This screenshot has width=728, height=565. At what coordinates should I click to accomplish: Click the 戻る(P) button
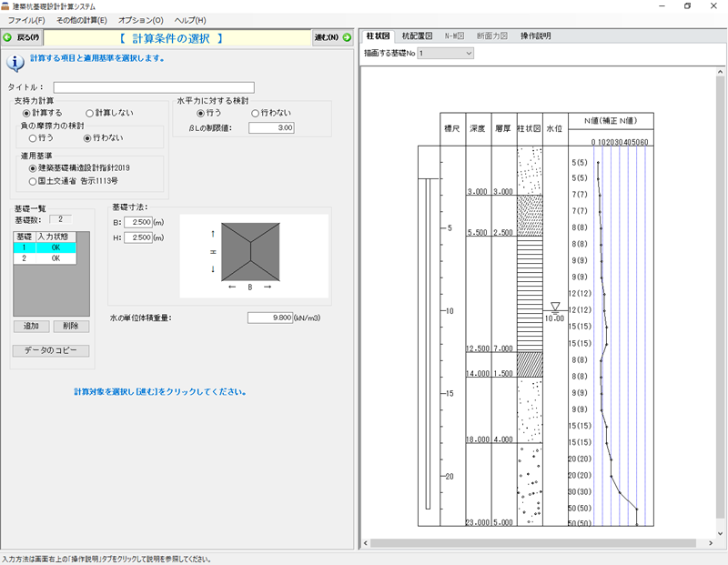pyautogui.click(x=22, y=37)
